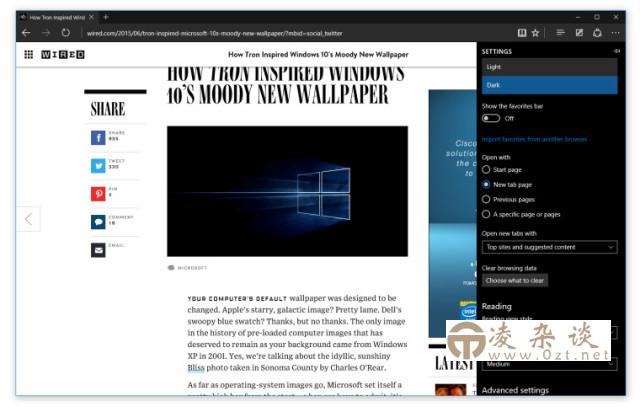
Task: Select the 'How Tron Inspired' browser tab
Action: pos(57,17)
